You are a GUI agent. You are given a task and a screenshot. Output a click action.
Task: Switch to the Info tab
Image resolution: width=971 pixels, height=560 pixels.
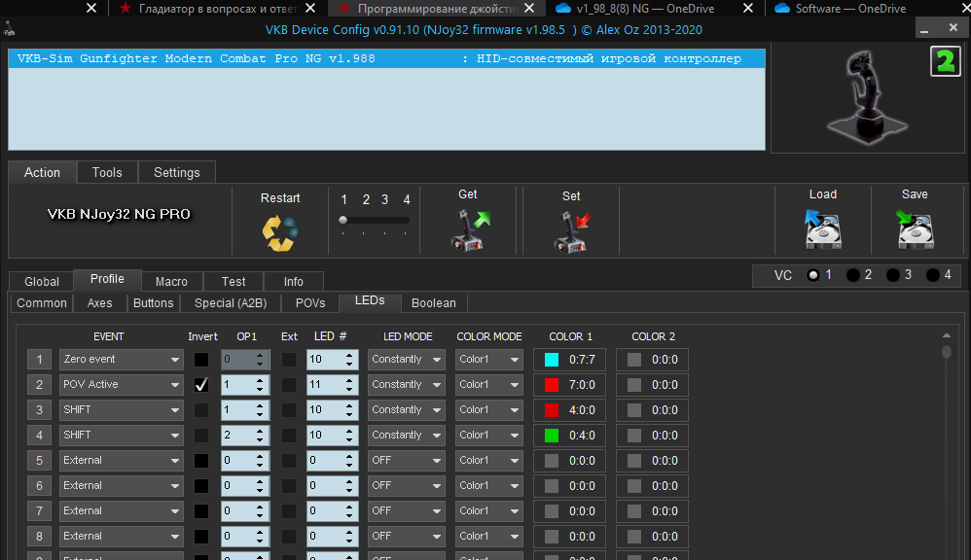coord(294,282)
